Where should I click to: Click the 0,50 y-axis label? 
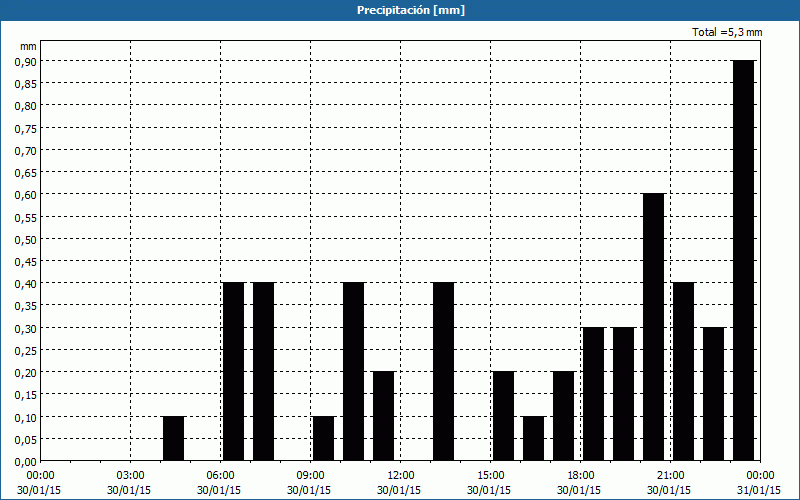26,239
